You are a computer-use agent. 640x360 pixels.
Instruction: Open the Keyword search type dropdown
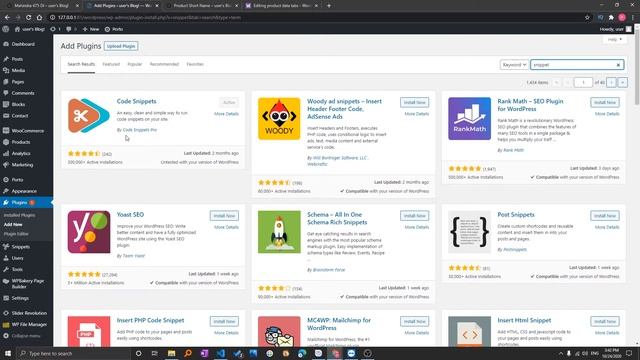(514, 65)
